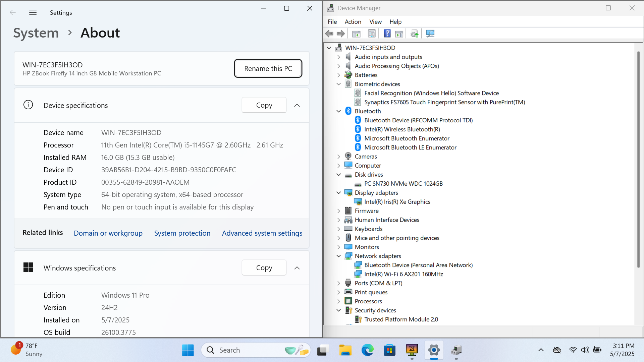644x362 pixels.
Task: Click the Device Manager vertical scrollbar
Action: coord(638,160)
